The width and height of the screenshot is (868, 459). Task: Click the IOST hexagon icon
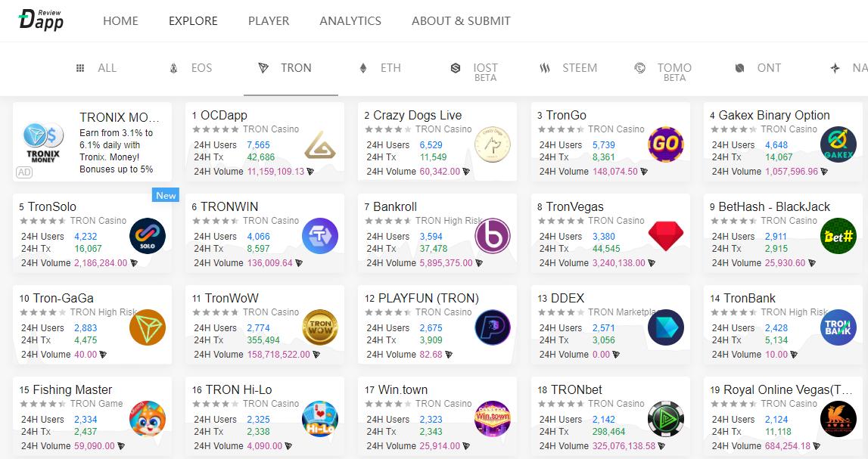[456, 68]
